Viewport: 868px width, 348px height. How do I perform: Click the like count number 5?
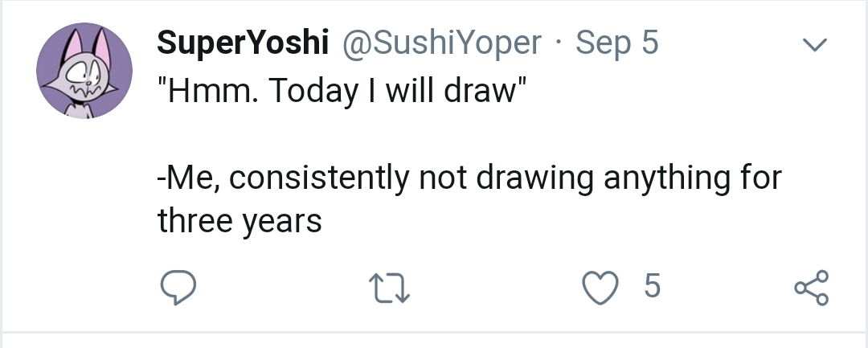(x=652, y=287)
